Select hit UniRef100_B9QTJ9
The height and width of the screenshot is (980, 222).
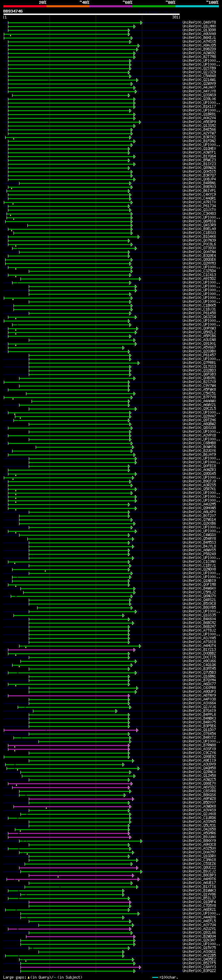click(x=199, y=481)
